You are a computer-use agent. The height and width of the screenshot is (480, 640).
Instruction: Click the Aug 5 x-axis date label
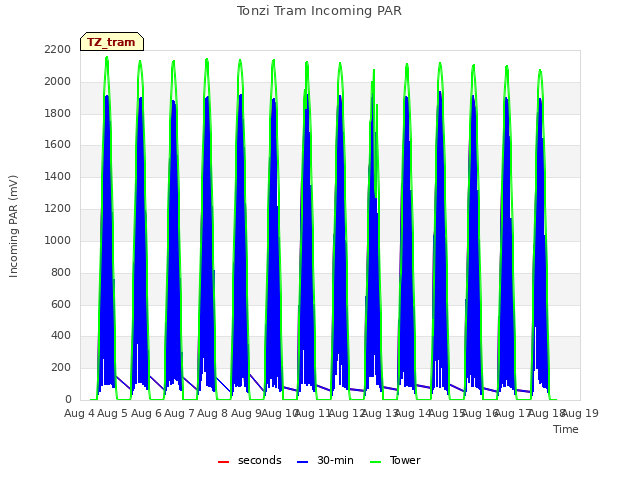113,413
